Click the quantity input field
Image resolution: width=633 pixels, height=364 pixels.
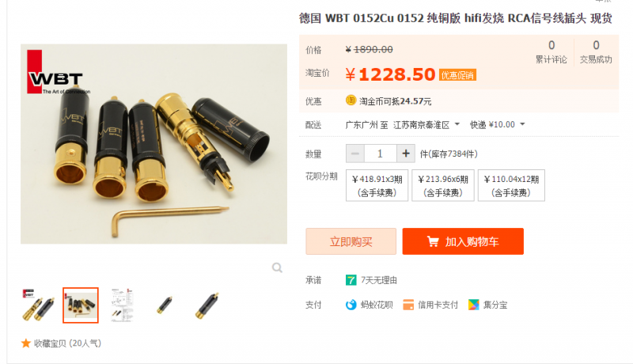pyautogui.click(x=381, y=154)
